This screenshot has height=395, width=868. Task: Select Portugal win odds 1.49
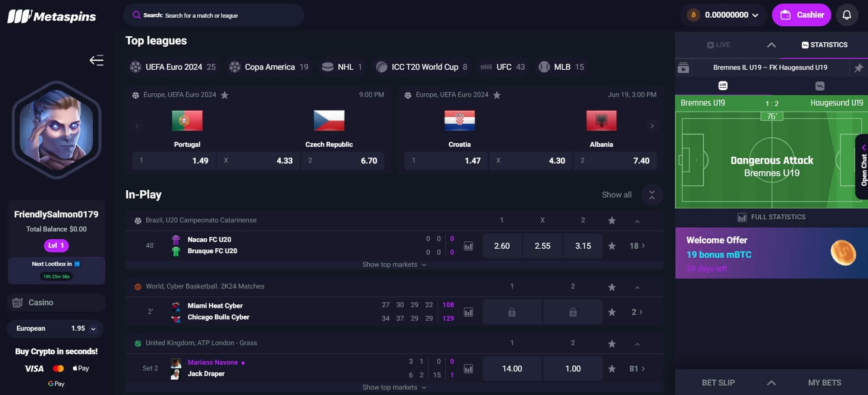[x=174, y=161]
